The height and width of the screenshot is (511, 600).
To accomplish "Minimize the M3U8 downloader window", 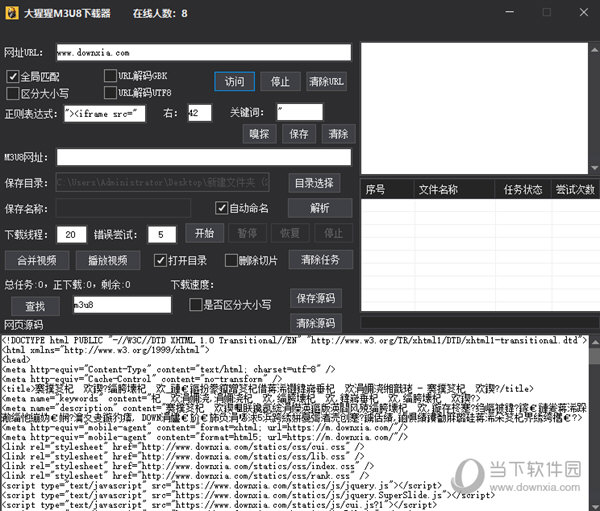I will [509, 12].
